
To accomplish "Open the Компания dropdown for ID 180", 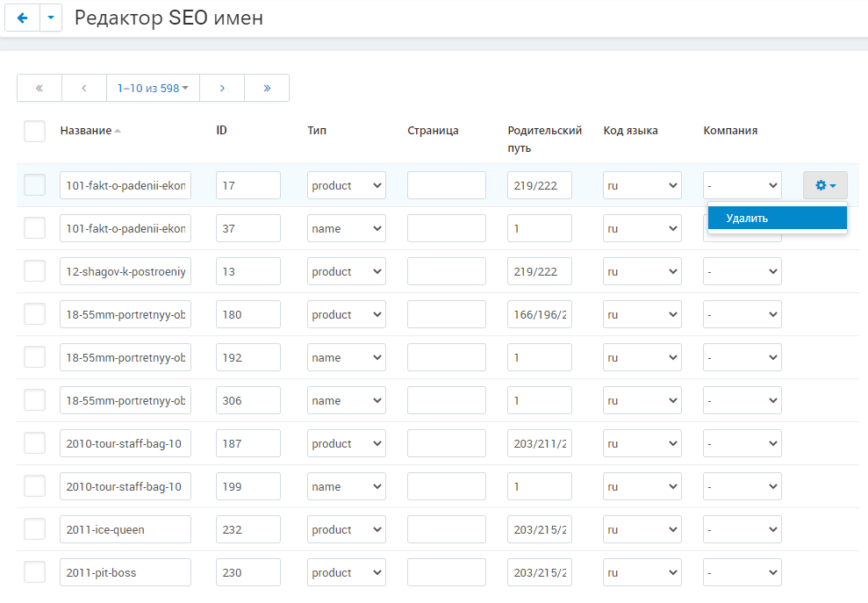I will click(742, 314).
